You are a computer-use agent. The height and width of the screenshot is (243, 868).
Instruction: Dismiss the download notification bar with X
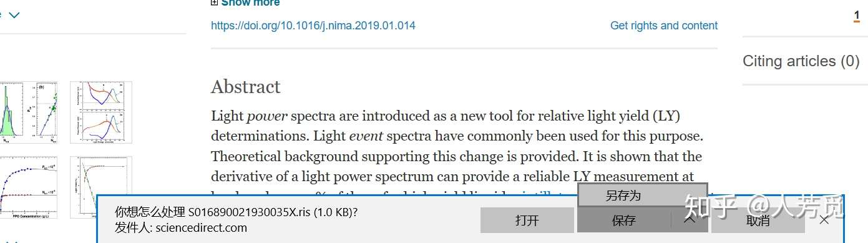pyautogui.click(x=824, y=220)
